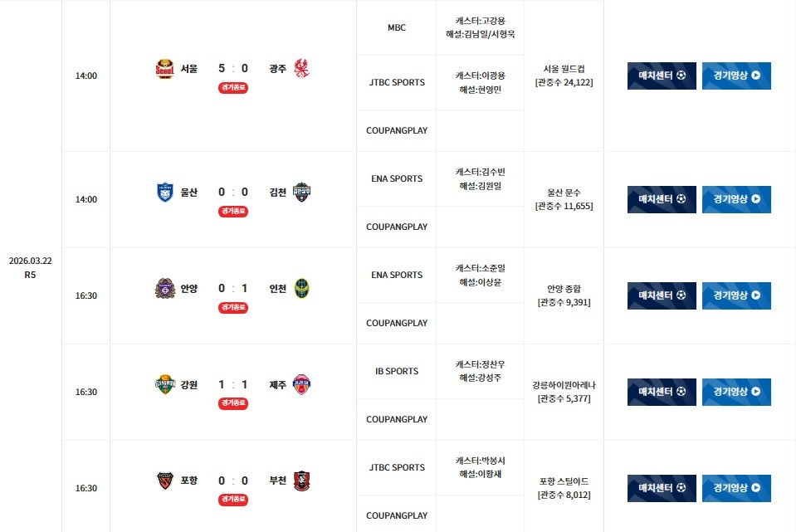Play 경기영상 for Gangwon vs Jeju
Viewport: 796px width, 532px height.
point(736,392)
